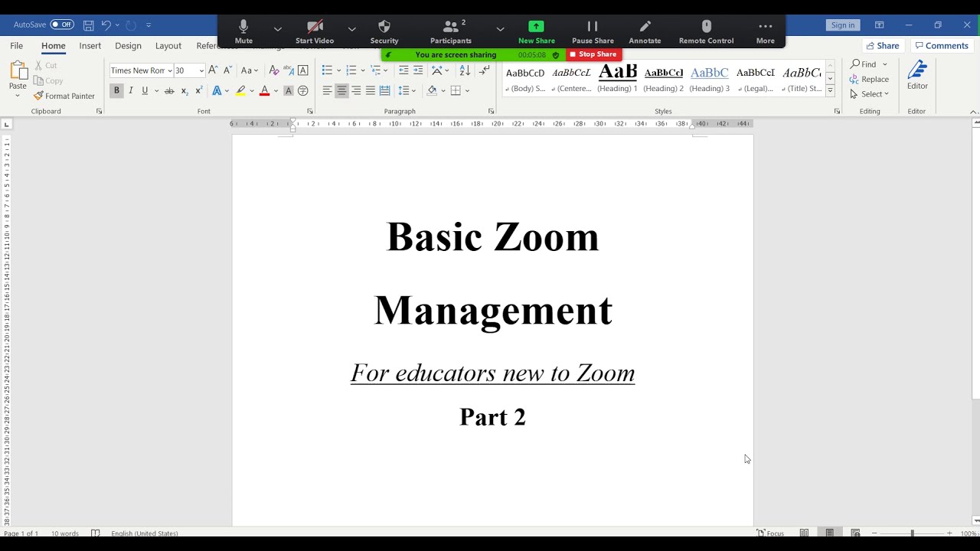
Task: Start Video in the Zoom toolbar
Action: pyautogui.click(x=315, y=31)
